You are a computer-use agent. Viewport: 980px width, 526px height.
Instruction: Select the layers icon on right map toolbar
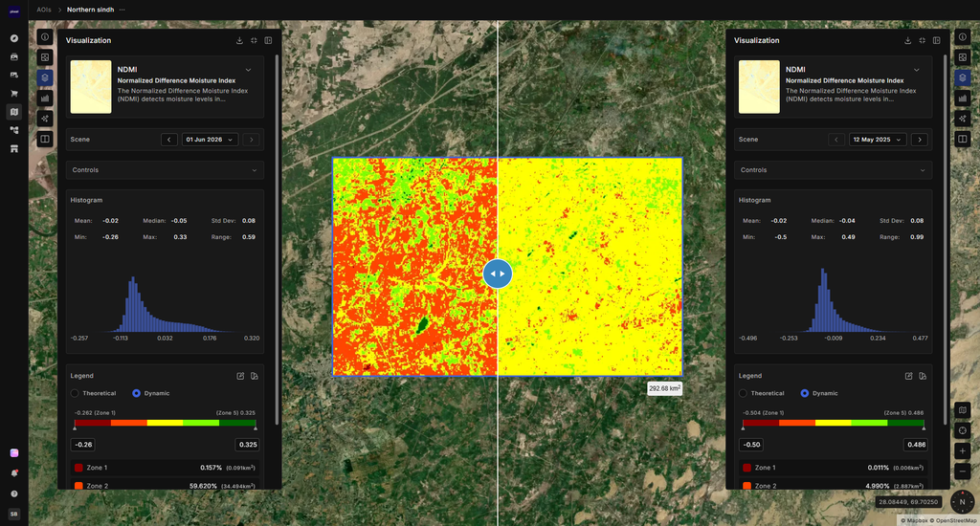[x=963, y=77]
